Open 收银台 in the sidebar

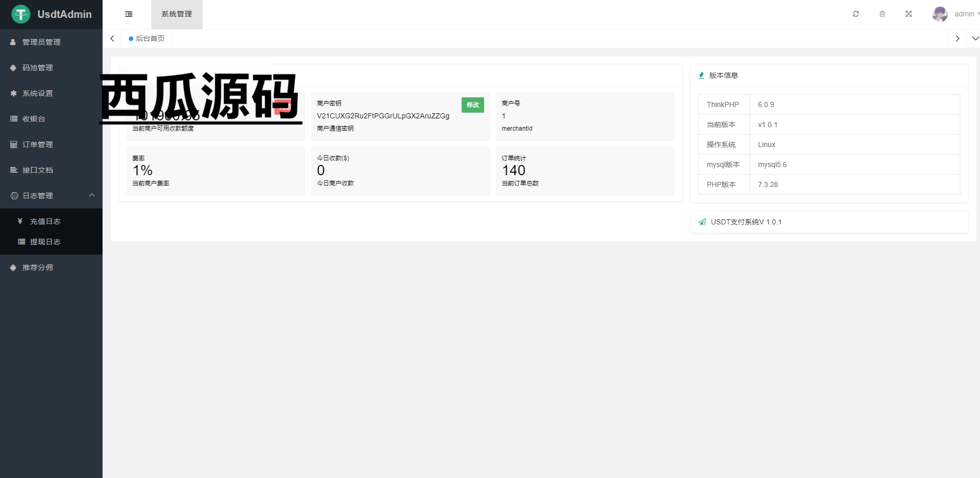coord(51,119)
